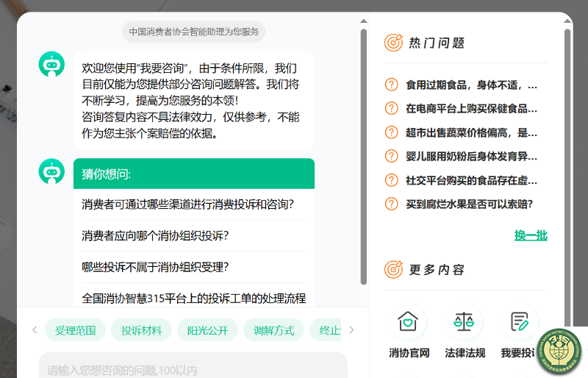The image size is (588, 378).
Task: Ask 消费者可通过哪些渠道进行消费投诉和咨询?
Action: pyautogui.click(x=188, y=204)
